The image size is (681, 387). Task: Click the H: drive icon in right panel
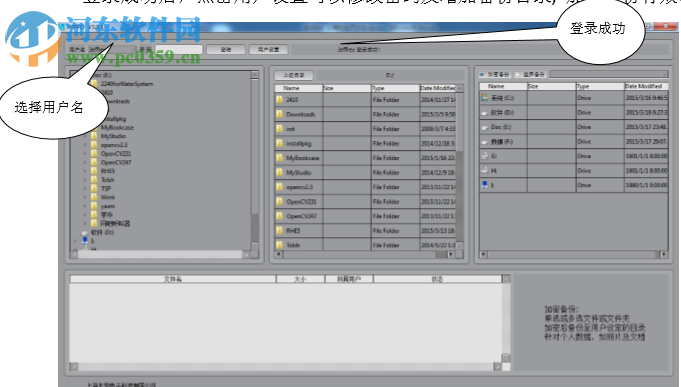pyautogui.click(x=485, y=170)
